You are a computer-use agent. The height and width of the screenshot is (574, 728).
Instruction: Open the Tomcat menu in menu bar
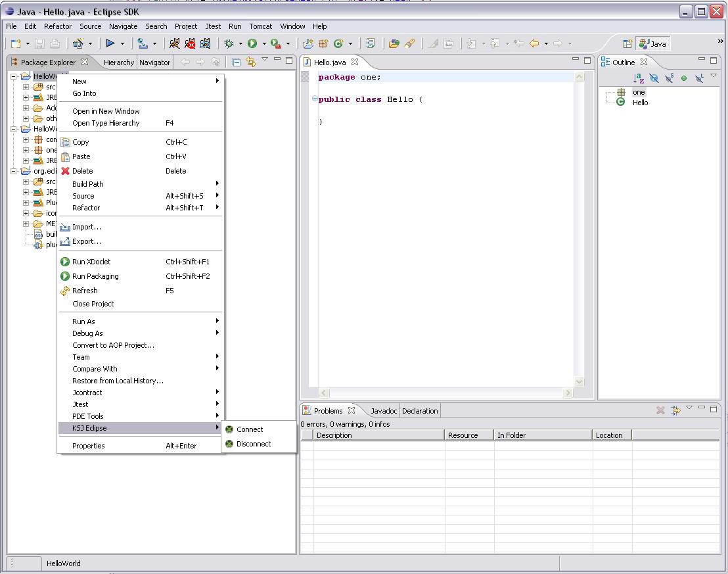pyautogui.click(x=260, y=26)
